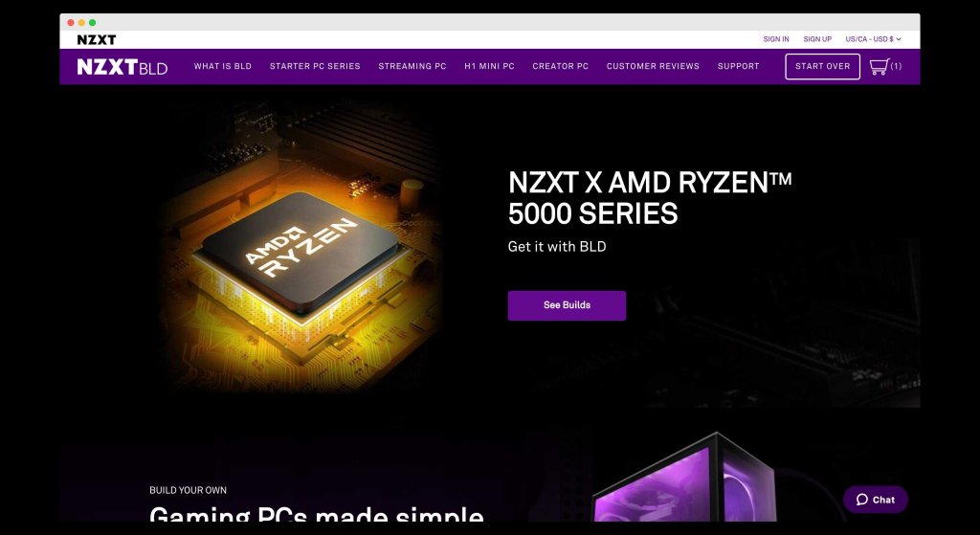
Task: View Customer Reviews
Action: [x=653, y=66]
